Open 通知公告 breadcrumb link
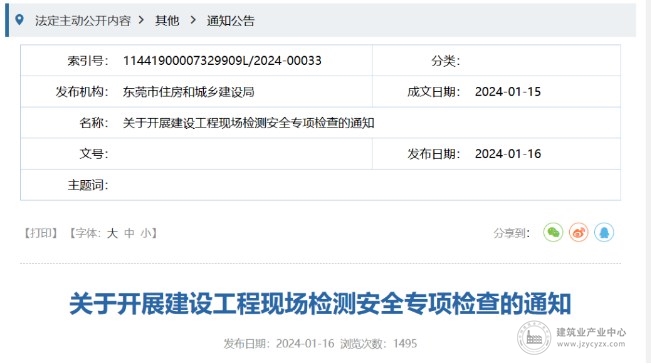651x364 pixels. pos(231,20)
